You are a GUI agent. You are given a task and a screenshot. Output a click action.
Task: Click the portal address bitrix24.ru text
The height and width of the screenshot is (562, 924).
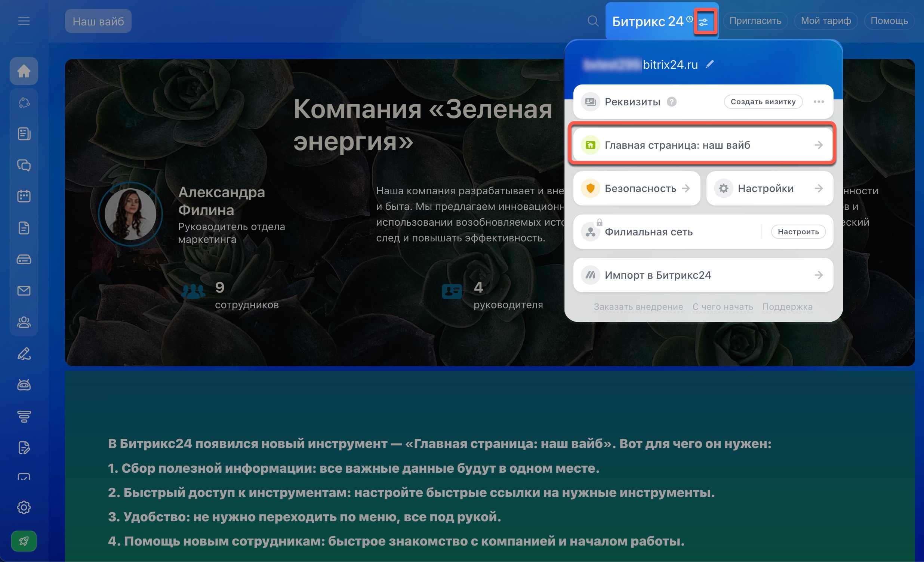pyautogui.click(x=670, y=65)
